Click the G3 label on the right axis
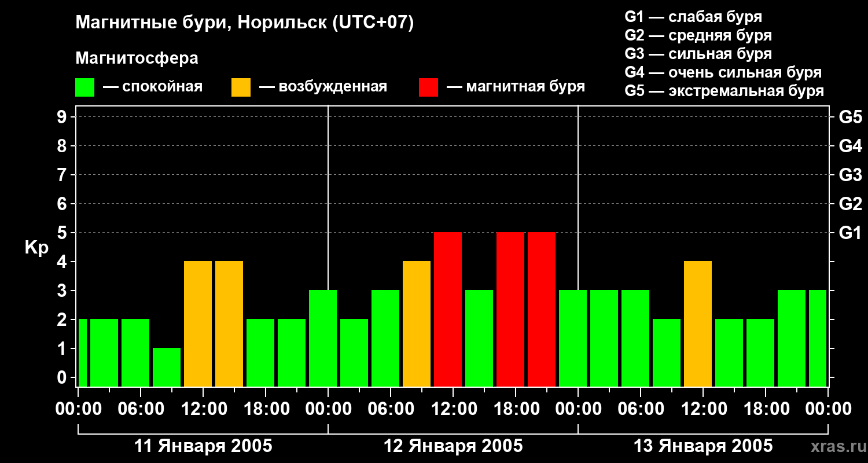This screenshot has width=868, height=463. (851, 175)
